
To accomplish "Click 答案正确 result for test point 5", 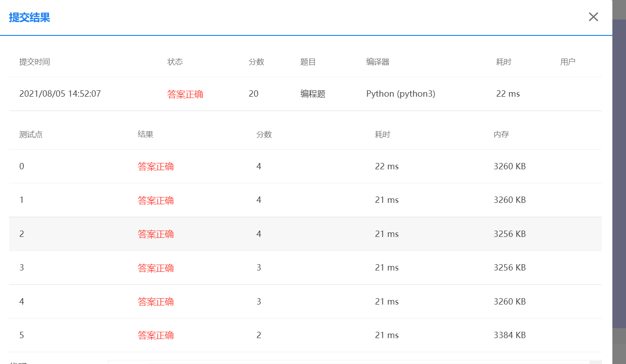I will pos(156,335).
